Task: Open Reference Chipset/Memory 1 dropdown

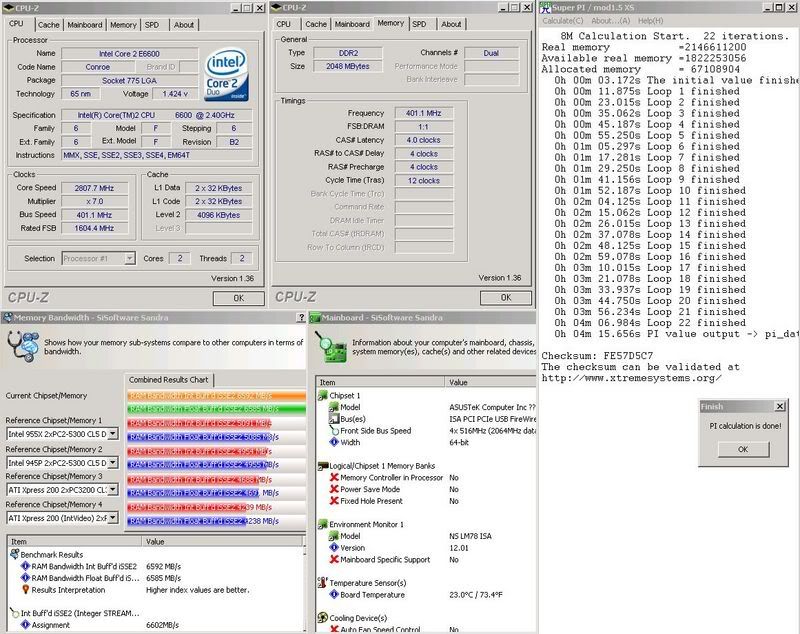Action: (113, 434)
